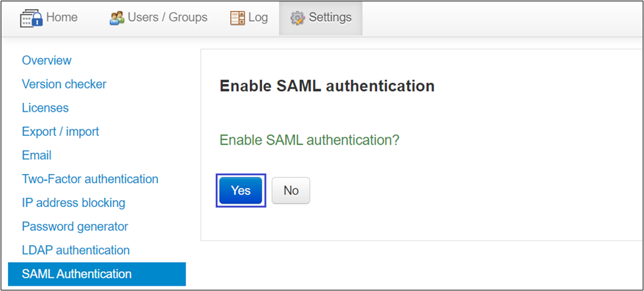Image resolution: width=644 pixels, height=291 pixels.
Task: Open the Overview settings page
Action: [47, 60]
